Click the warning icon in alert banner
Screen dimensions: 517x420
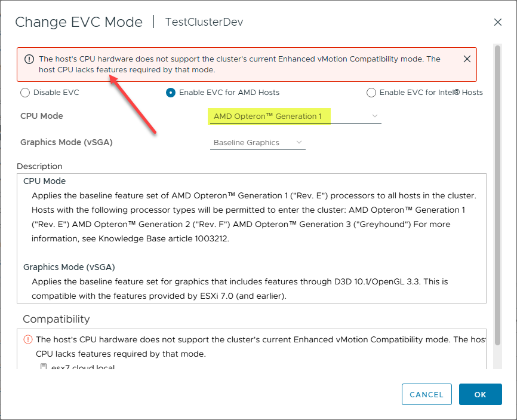pos(29,59)
